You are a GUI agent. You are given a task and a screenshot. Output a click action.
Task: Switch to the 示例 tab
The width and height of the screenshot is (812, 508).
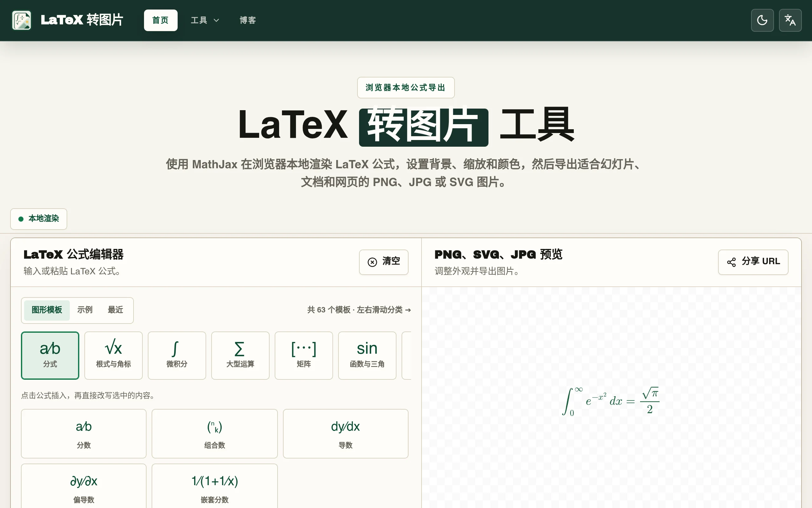[x=85, y=310]
